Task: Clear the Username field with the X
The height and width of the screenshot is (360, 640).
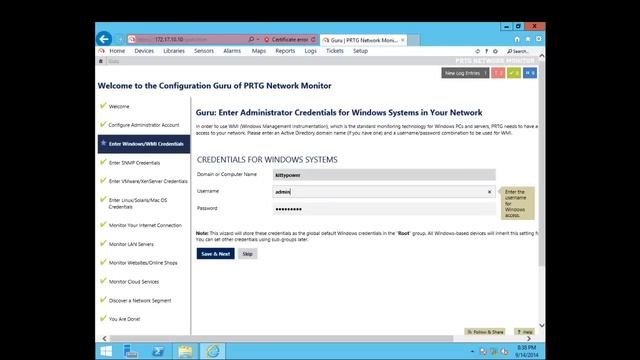Action: (x=489, y=192)
